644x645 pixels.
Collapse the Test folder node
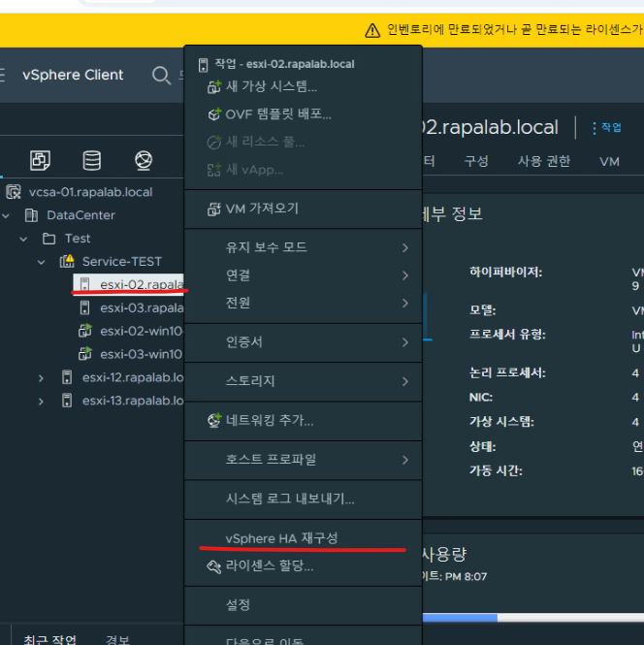pos(23,239)
